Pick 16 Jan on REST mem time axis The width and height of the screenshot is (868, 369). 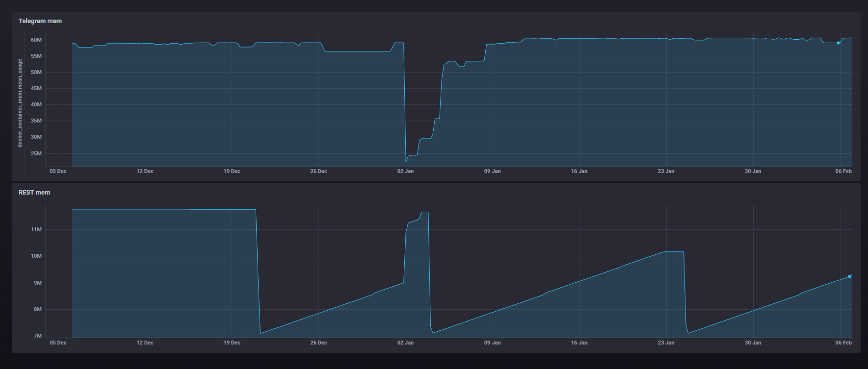coord(579,343)
